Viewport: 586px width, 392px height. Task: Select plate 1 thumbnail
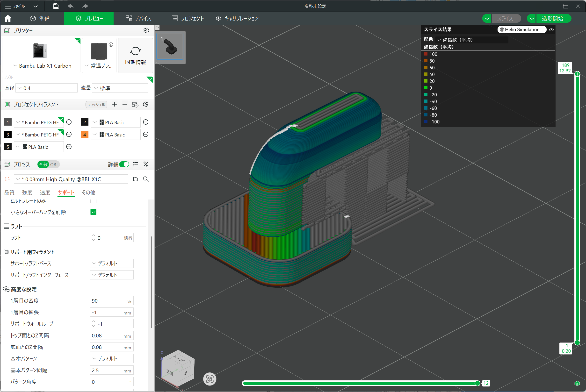click(x=170, y=46)
